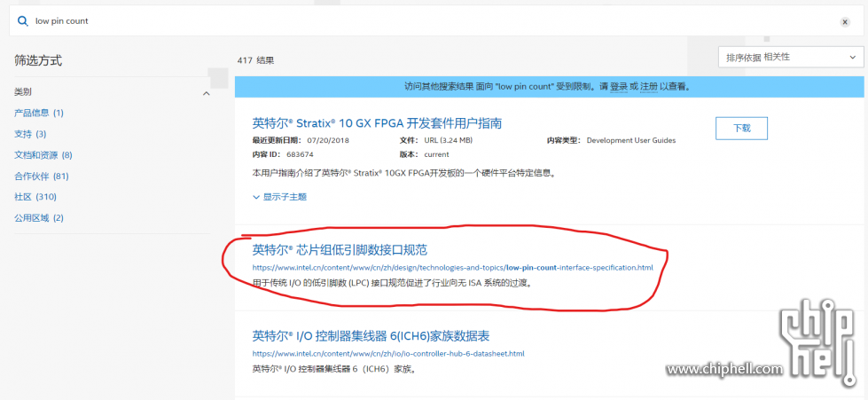Filter by 文档和资源 (8)
Image resolution: width=868 pixels, height=400 pixels.
pyautogui.click(x=43, y=155)
